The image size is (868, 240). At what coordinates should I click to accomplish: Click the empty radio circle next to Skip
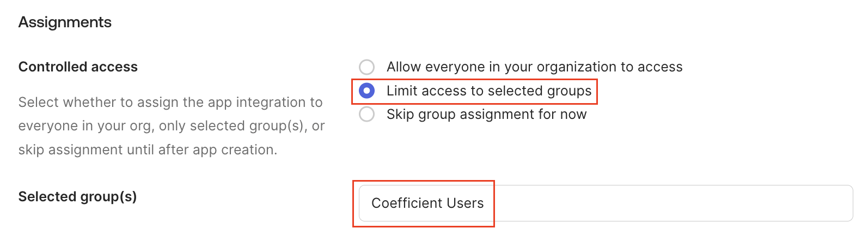pyautogui.click(x=367, y=115)
